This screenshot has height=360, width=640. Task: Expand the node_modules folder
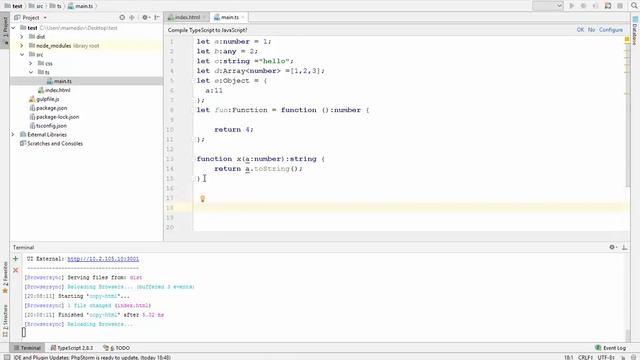click(22, 46)
